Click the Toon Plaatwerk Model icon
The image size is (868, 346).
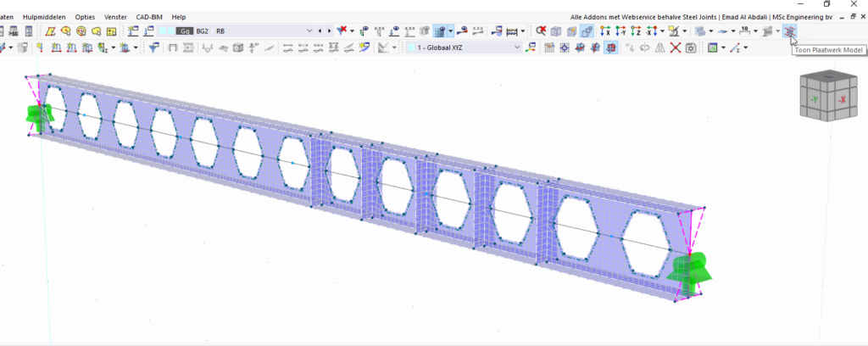790,31
